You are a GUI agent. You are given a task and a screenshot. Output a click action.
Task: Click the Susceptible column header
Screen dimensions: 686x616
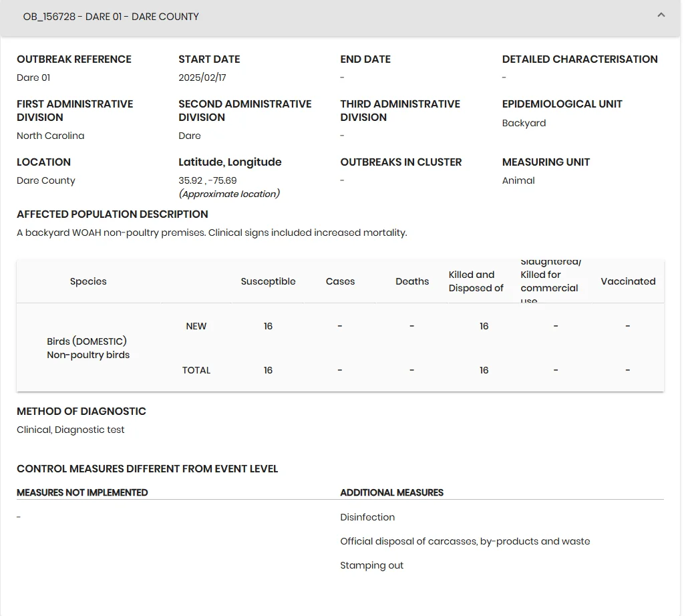pos(268,281)
